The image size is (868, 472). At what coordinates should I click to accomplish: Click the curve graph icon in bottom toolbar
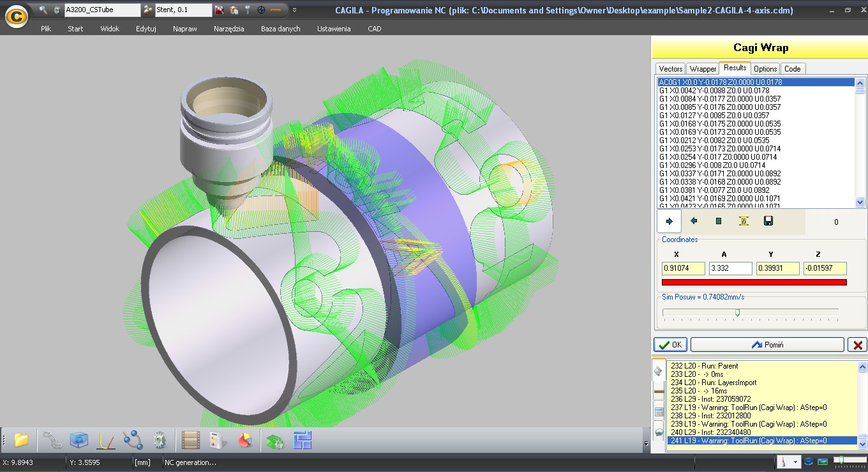click(x=106, y=440)
